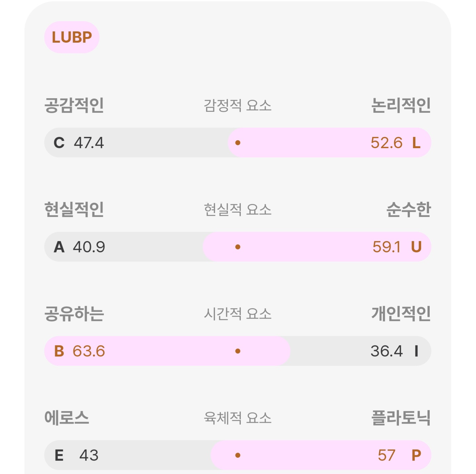
Task: Select the 감정적 요소 heading
Action: click(x=238, y=106)
